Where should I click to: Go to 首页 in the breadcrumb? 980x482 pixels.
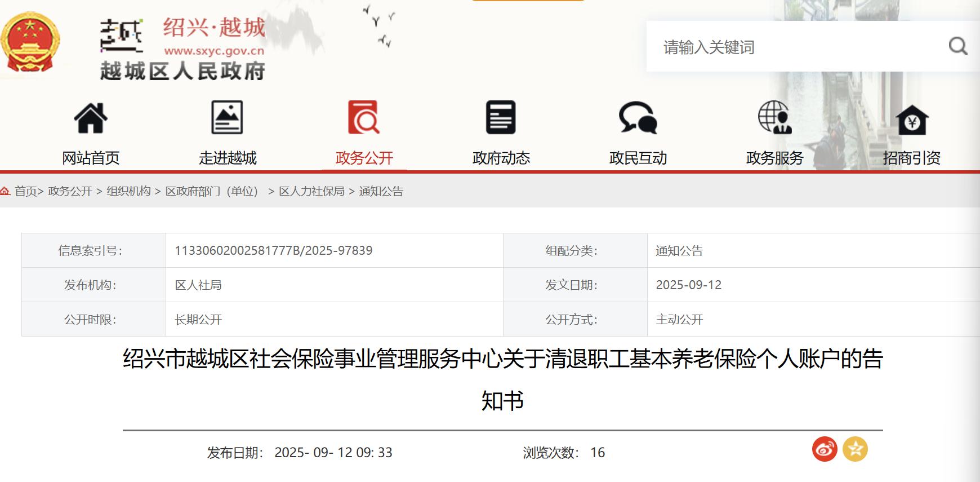(25, 191)
